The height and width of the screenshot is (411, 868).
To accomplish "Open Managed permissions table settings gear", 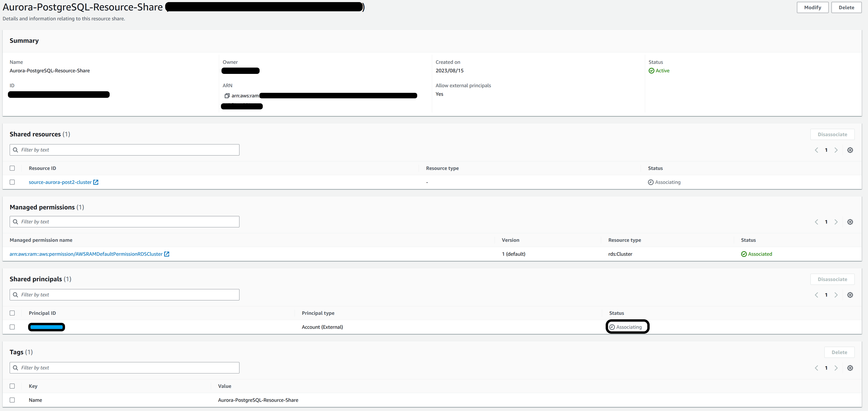I will tap(850, 222).
